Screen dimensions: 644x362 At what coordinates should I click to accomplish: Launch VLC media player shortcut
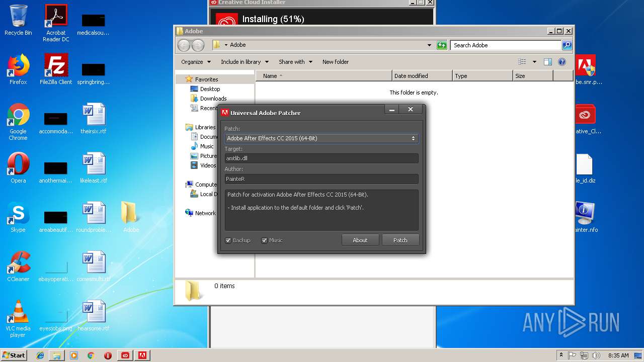point(18,319)
